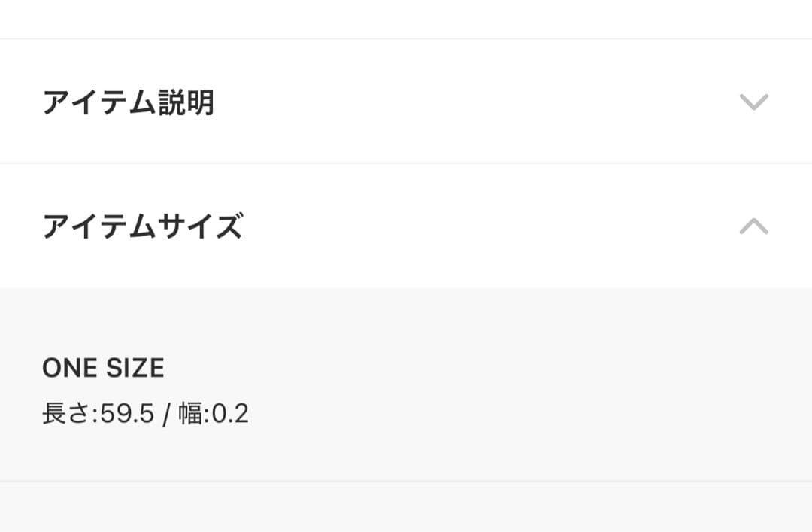Collapse the アイテムサイズ section up chevron

(x=753, y=226)
